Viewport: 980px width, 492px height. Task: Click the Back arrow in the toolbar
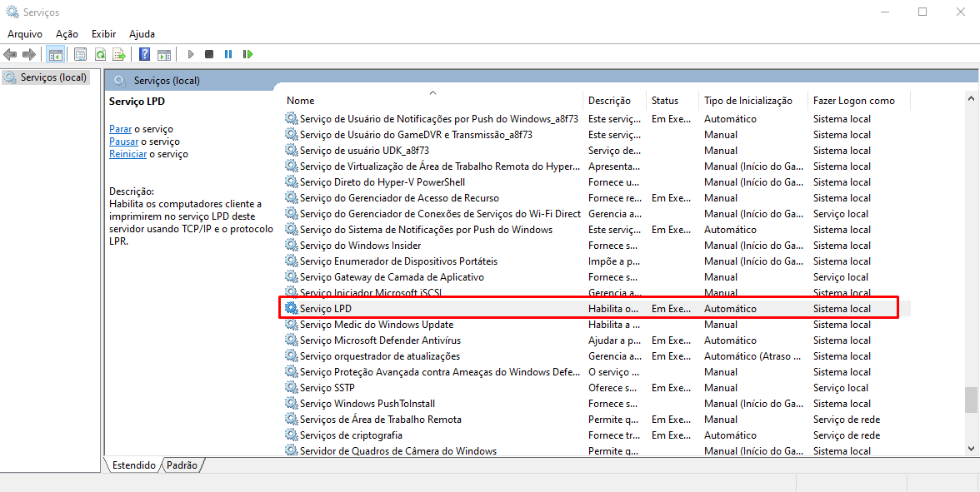pos(10,54)
